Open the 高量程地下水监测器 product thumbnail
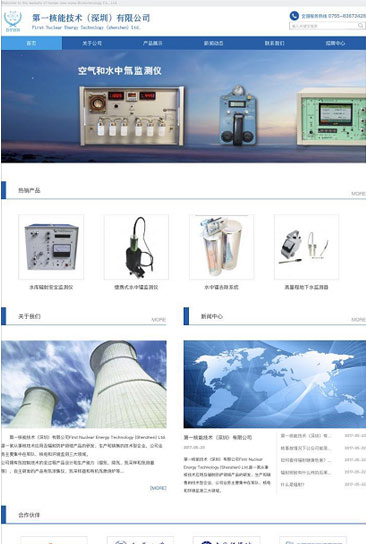The width and height of the screenshot is (366, 544). pyautogui.click(x=306, y=247)
